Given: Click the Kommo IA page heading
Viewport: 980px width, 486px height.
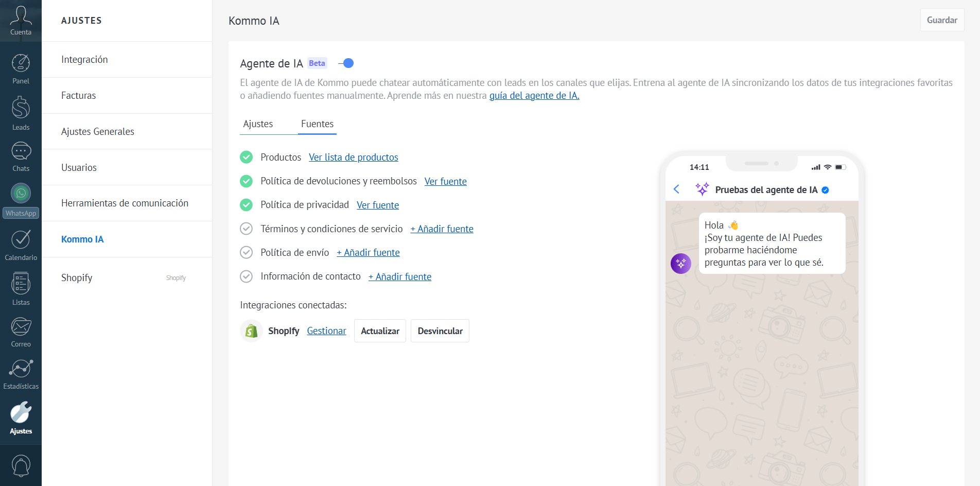Looking at the screenshot, I should point(254,21).
